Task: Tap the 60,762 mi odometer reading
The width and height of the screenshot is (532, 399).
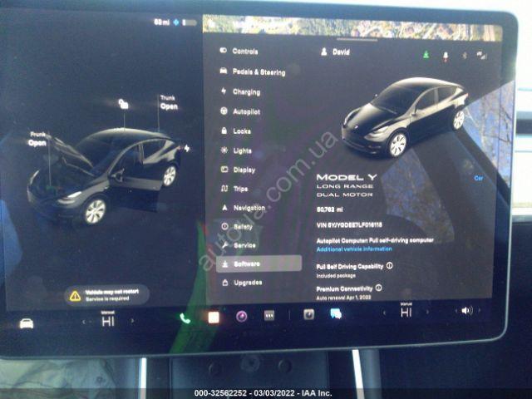Action: [329, 209]
